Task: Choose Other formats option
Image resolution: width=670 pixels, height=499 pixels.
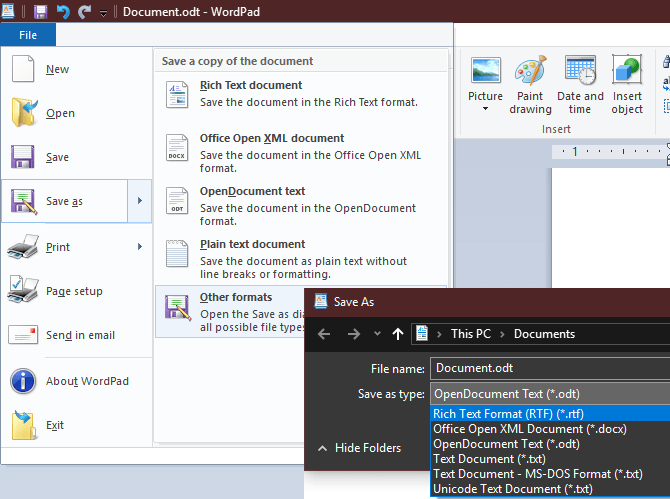Action: [x=231, y=312]
